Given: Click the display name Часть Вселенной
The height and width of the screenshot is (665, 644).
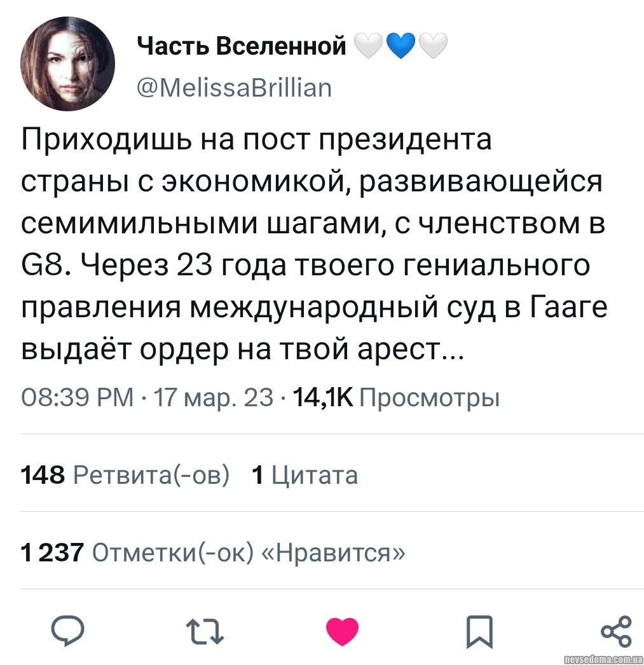Looking at the screenshot, I should click(x=242, y=46).
